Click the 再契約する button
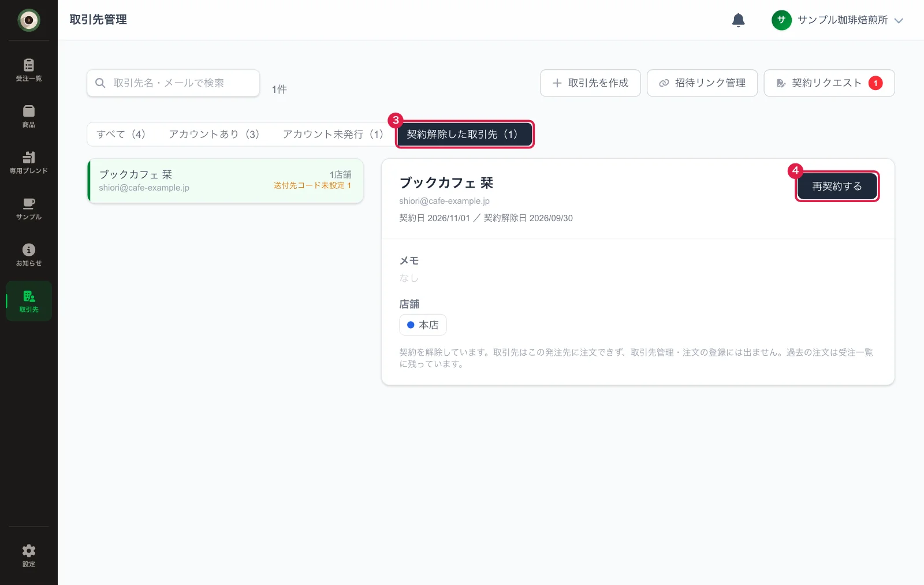The height and width of the screenshot is (585, 924). (837, 187)
